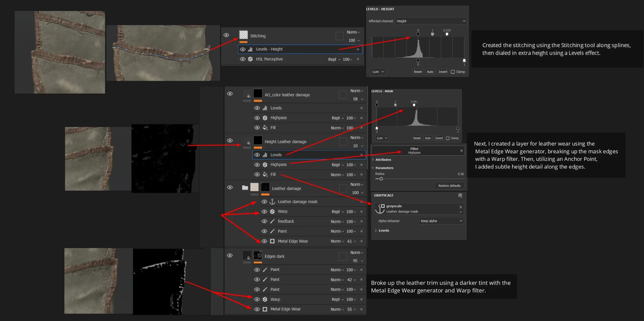Remove the grayscale Leather damage mask anchor reference
This screenshot has width=644, height=321.
pos(461,207)
